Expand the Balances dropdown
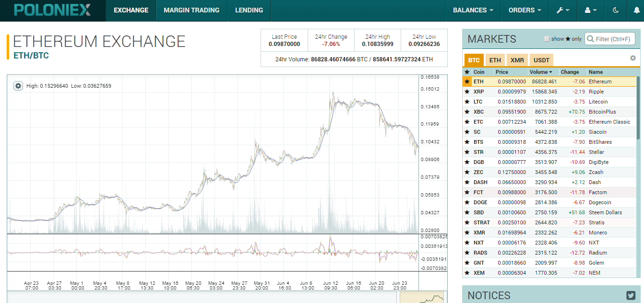Viewport: 644px width, 303px height. [x=473, y=10]
